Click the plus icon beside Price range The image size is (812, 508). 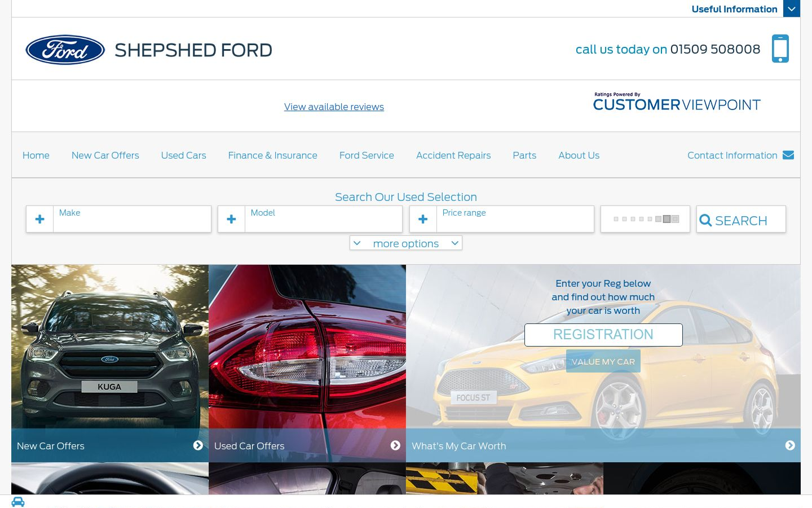tap(423, 219)
